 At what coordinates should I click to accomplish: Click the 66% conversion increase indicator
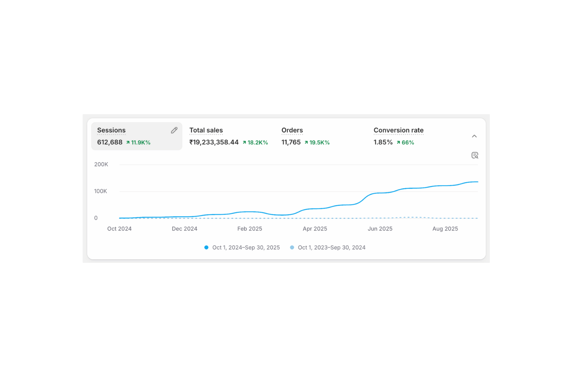[x=405, y=142]
